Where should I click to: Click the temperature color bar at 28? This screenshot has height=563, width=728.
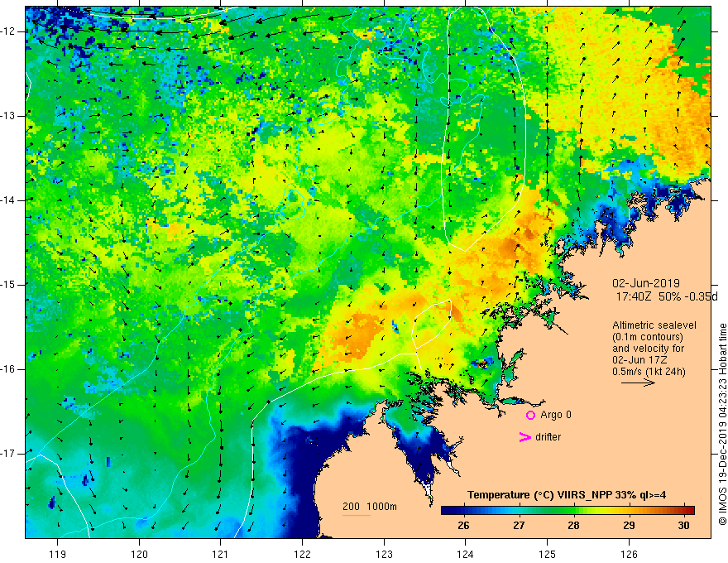pos(574,511)
